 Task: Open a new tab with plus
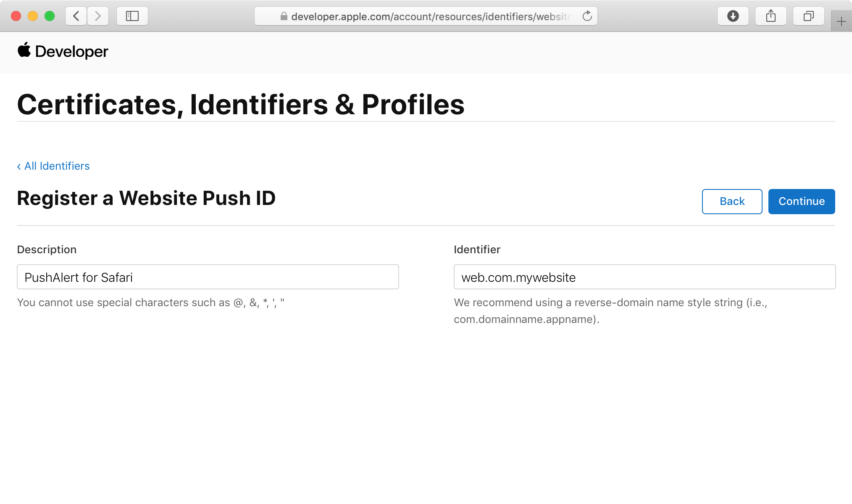pyautogui.click(x=841, y=21)
